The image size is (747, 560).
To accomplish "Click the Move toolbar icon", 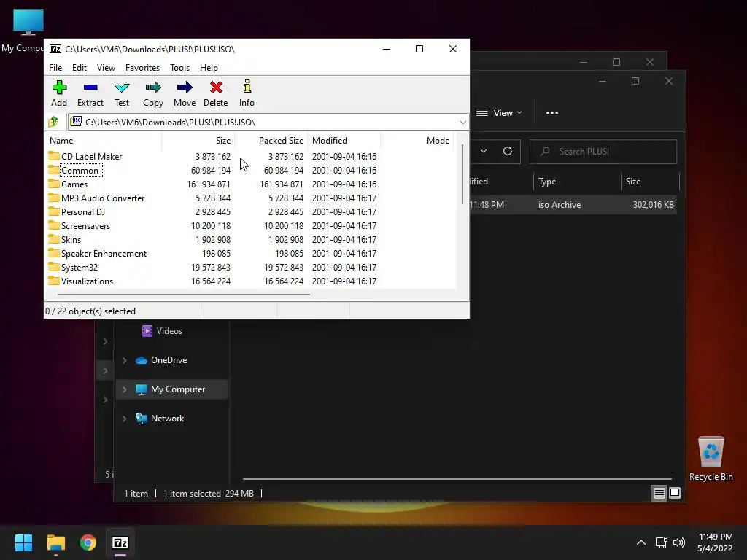I will 185,93.
